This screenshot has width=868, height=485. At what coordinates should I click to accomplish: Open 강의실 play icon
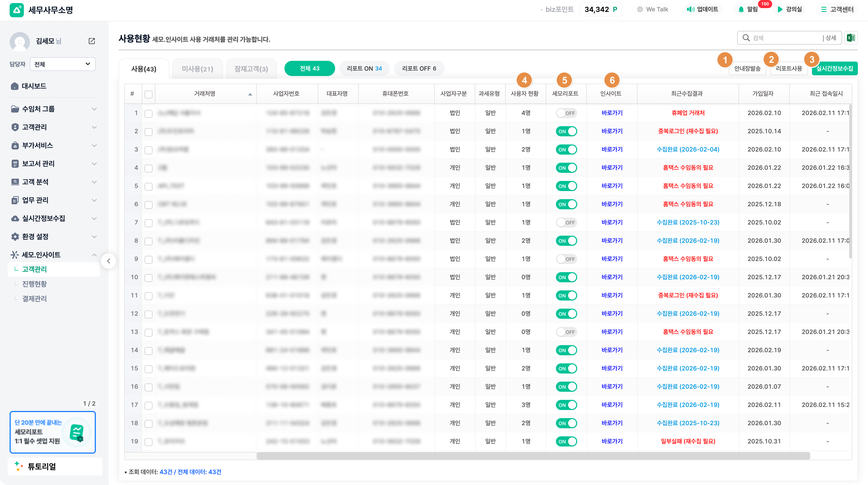pyautogui.click(x=780, y=9)
